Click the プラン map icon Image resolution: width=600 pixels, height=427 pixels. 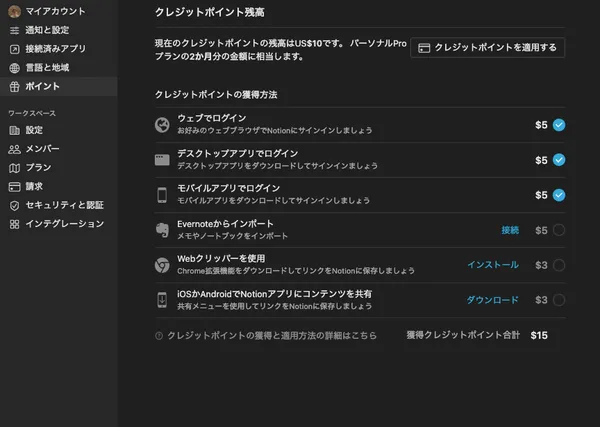coord(15,168)
